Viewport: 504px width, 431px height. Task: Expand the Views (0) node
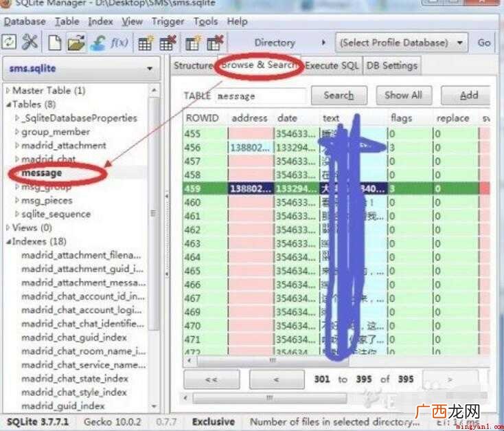tap(8, 228)
